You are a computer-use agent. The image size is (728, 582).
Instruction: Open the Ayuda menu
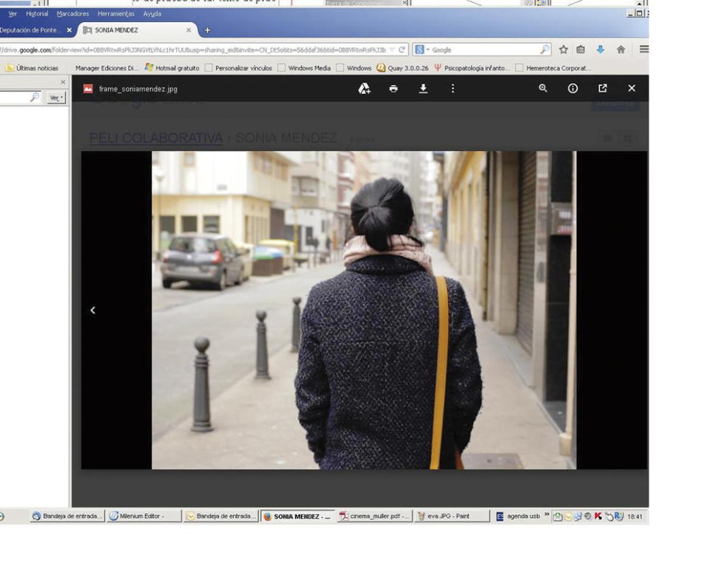click(152, 13)
